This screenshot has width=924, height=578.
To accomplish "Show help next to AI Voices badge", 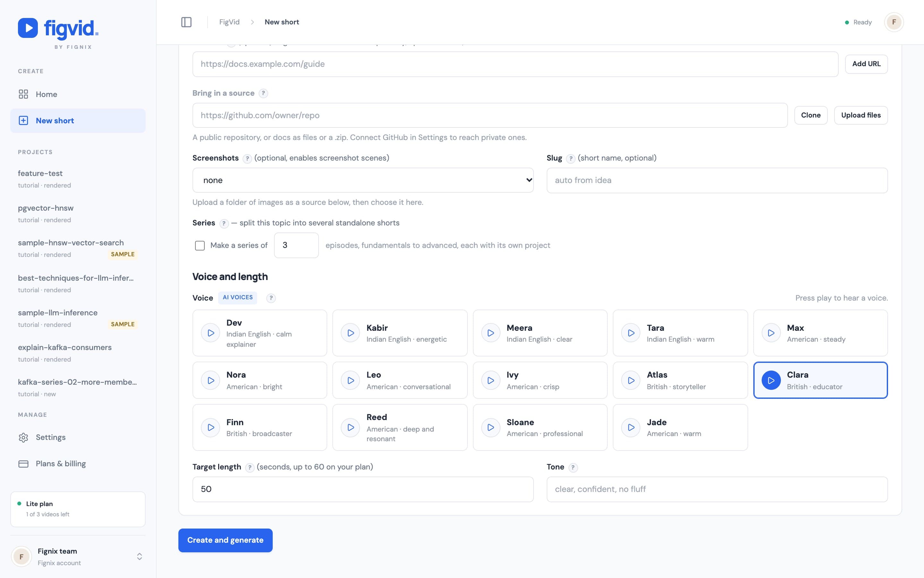I will 271,298.
